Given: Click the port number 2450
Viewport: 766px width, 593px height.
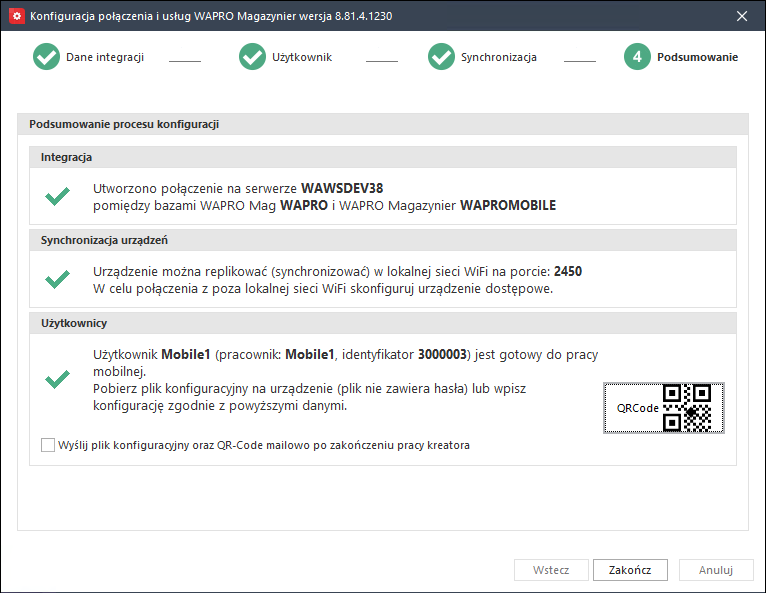Looking at the screenshot, I should (x=568, y=271).
